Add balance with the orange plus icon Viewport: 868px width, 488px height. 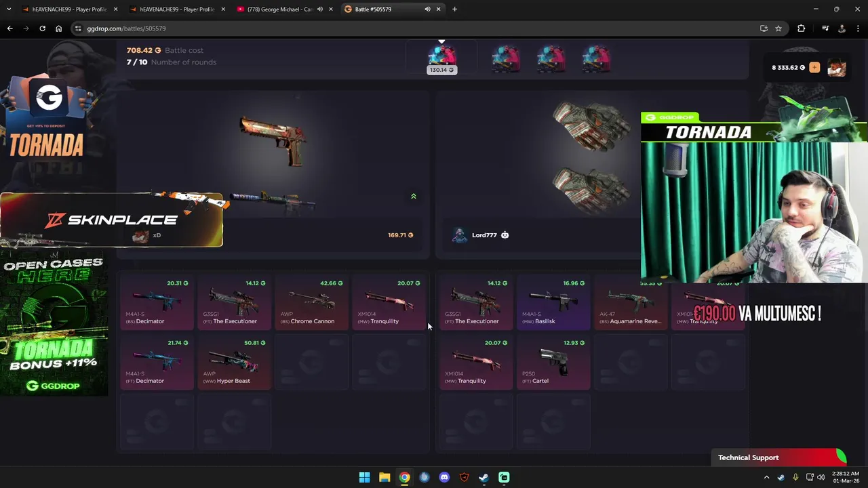point(814,67)
